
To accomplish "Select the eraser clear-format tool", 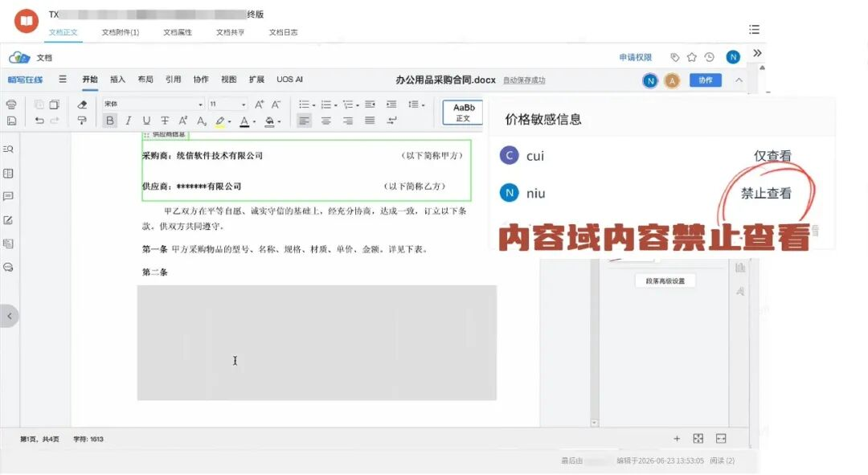I will (82, 104).
